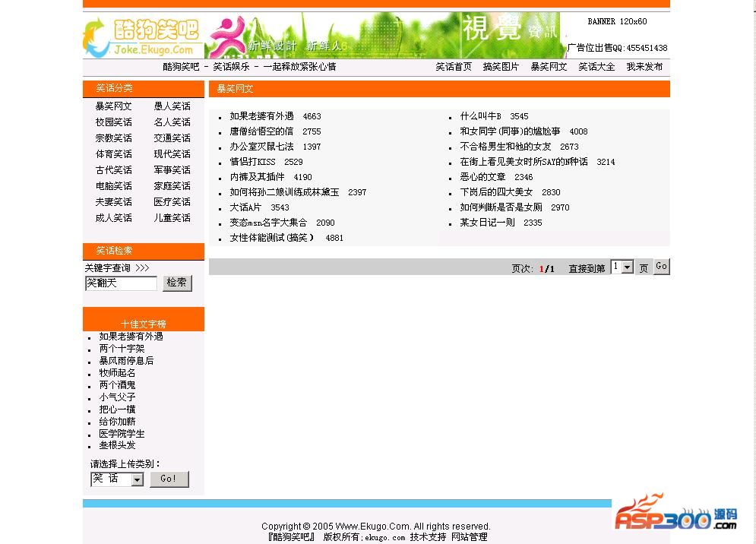Open 把心一横 in the top ten list

pos(117,409)
